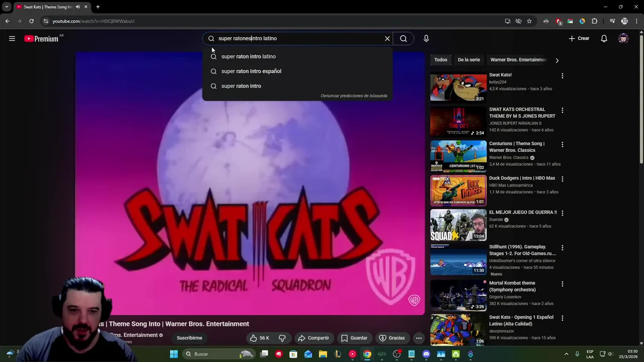
Task: Open Chrome extensions puzzle icon
Action: pos(595,21)
